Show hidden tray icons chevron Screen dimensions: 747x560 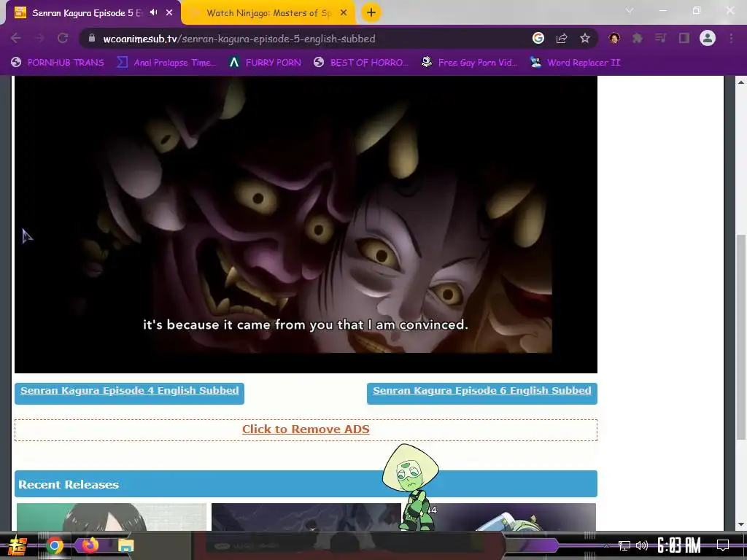[x=606, y=545]
